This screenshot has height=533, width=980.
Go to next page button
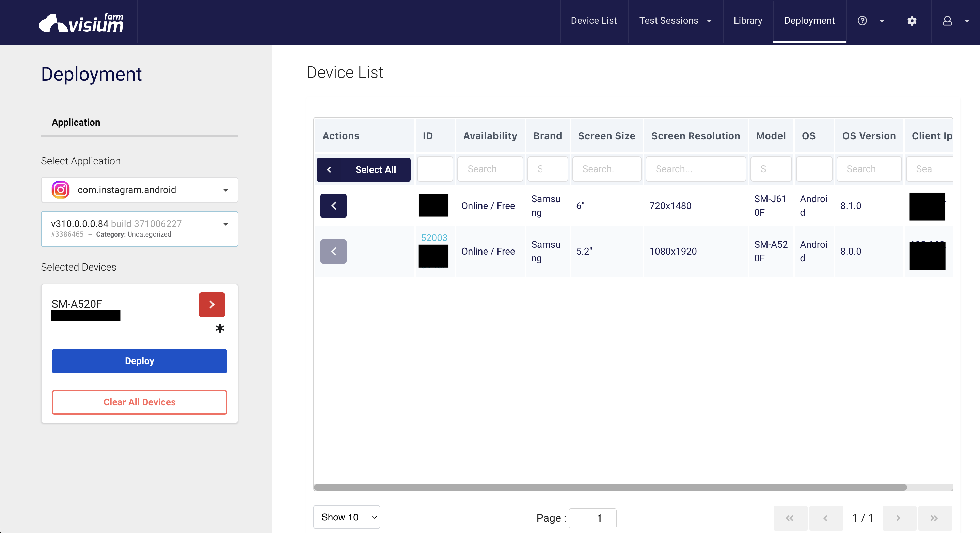[x=899, y=518]
